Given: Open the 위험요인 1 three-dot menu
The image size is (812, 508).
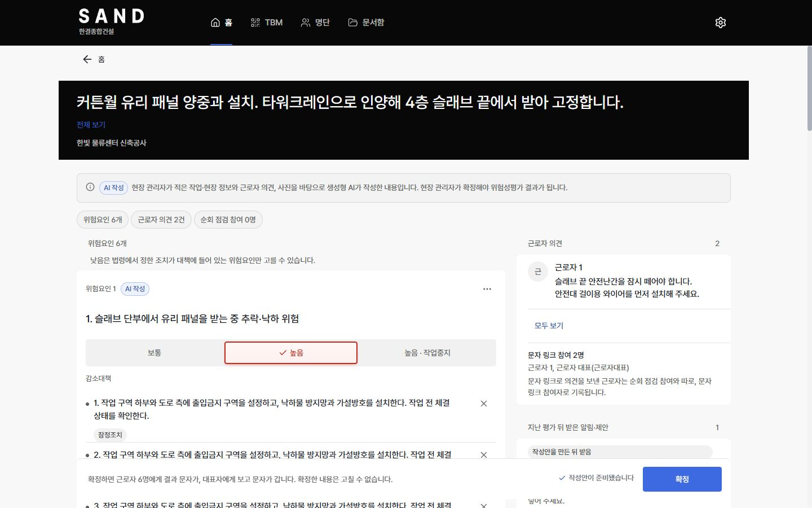Looking at the screenshot, I should (x=487, y=289).
